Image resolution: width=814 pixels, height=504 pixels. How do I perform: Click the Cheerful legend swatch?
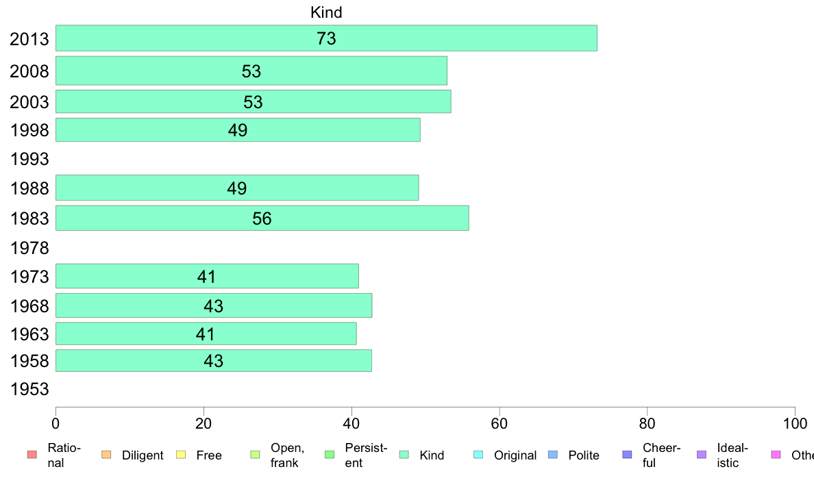coord(627,455)
